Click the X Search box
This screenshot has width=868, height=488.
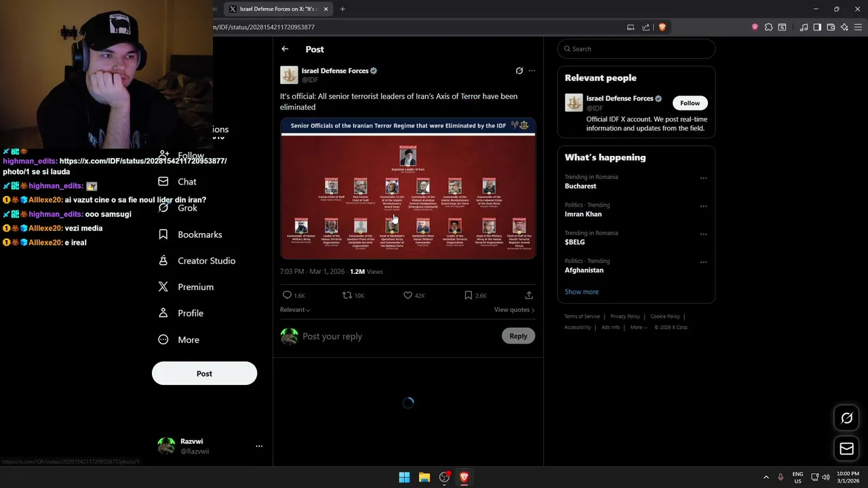[636, 49]
